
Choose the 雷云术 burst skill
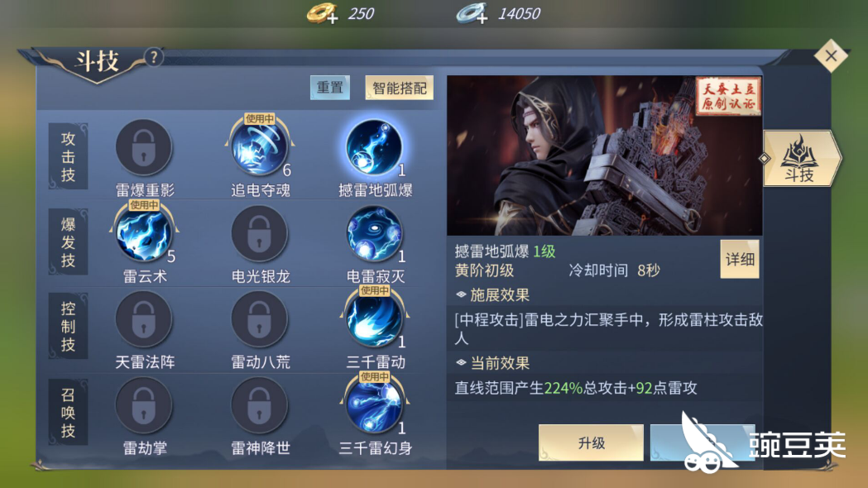tap(143, 234)
